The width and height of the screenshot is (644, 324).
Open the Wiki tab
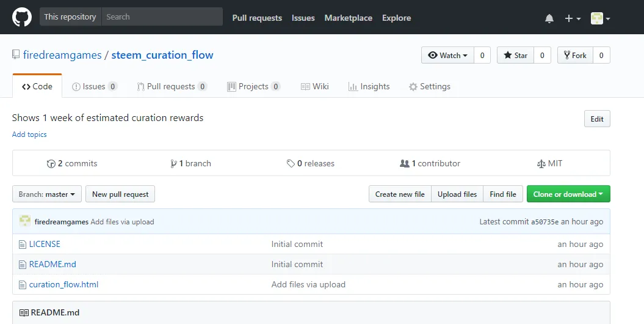314,86
